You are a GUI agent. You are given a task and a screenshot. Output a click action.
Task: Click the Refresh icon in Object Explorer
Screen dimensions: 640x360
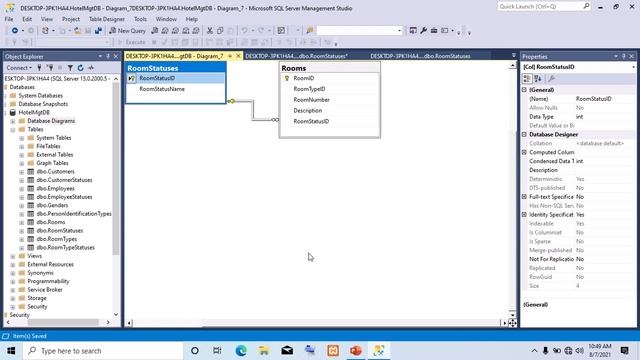coord(80,68)
